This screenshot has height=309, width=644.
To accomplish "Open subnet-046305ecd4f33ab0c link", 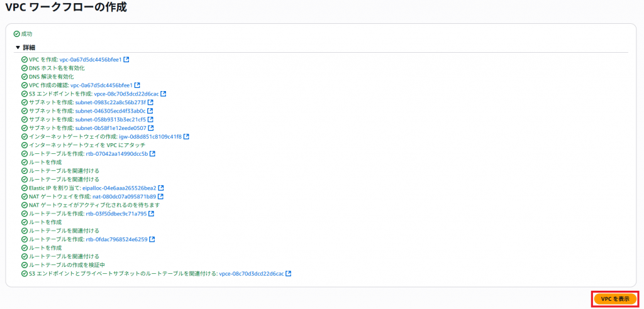I will 111,111.
